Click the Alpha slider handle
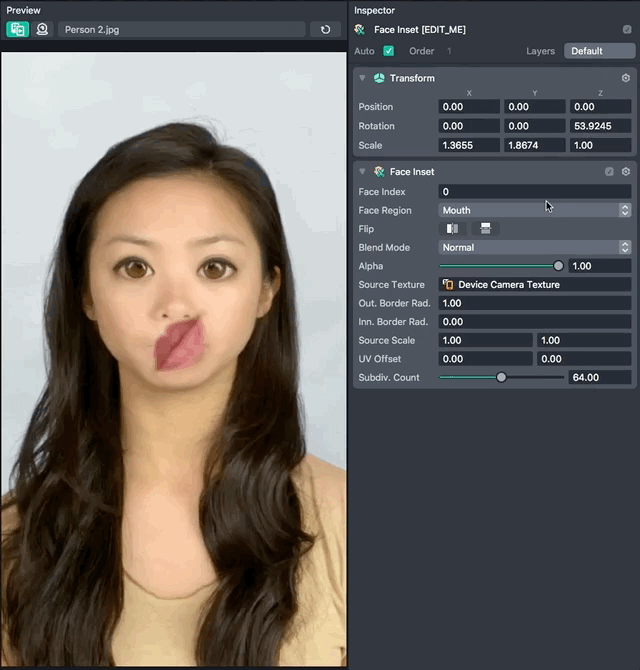Viewport: 640px width, 670px height. [x=558, y=266]
